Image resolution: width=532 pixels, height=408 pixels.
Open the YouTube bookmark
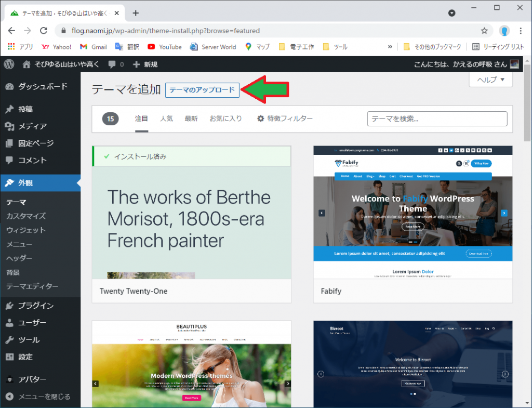point(165,47)
